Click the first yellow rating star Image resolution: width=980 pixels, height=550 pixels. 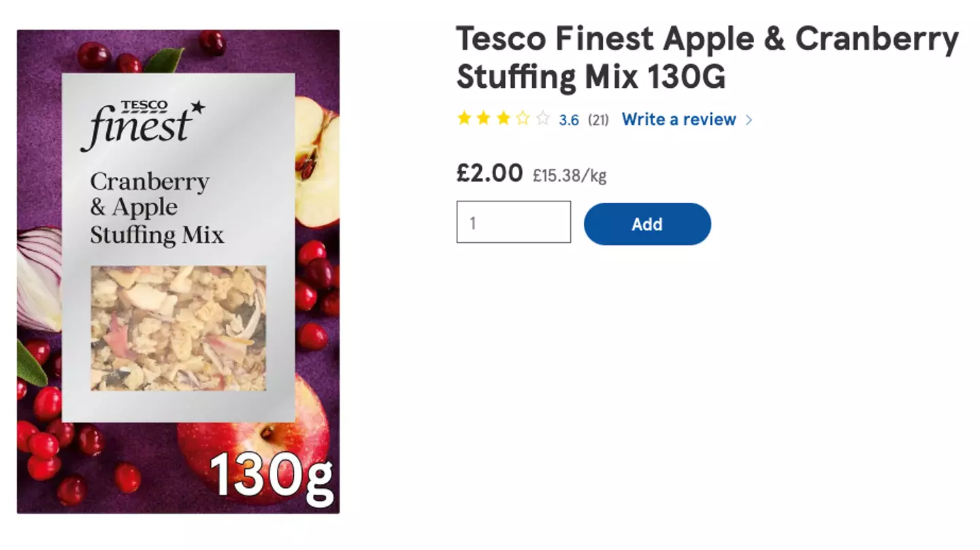[464, 119]
